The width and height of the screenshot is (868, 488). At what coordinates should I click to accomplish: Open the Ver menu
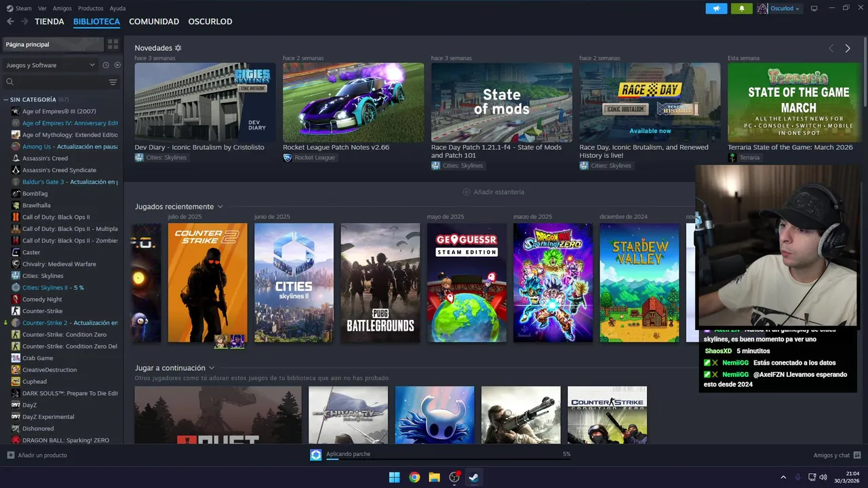click(x=42, y=8)
